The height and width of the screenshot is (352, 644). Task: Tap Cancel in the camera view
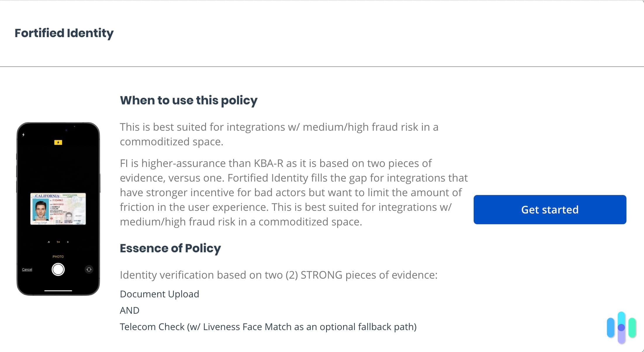pos(27,269)
